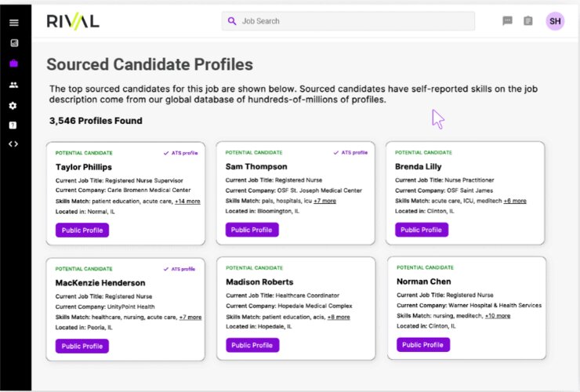The image size is (580, 392).
Task: Expand Taylor Phillips' +14 more skills
Action: pos(187,201)
